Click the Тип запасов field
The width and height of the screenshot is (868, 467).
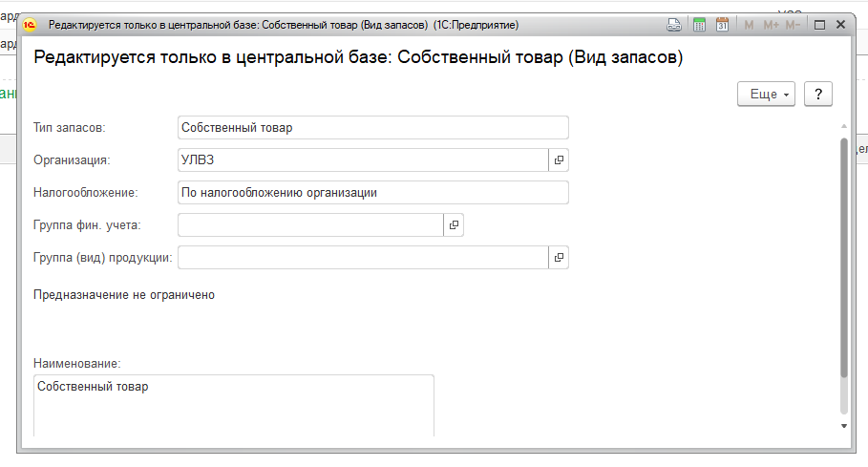(x=373, y=127)
